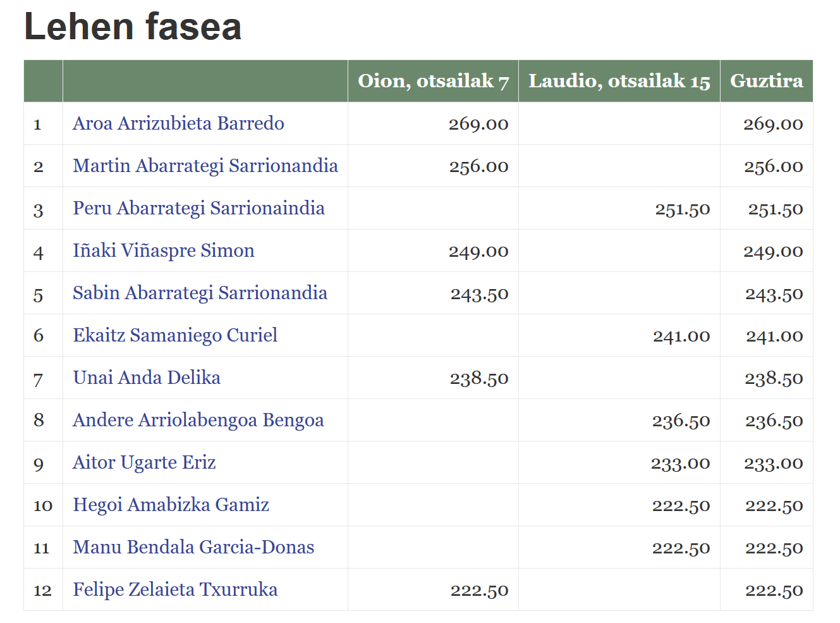Open Andere Arriolabengoa Bengoa's link
The height and width of the screenshot is (623, 840).
tap(198, 420)
